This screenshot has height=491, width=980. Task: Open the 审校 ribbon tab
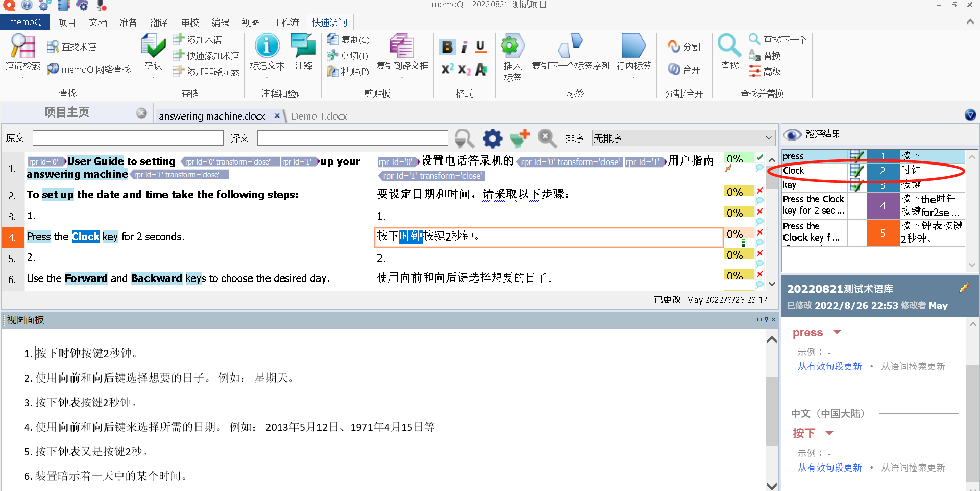tap(190, 22)
